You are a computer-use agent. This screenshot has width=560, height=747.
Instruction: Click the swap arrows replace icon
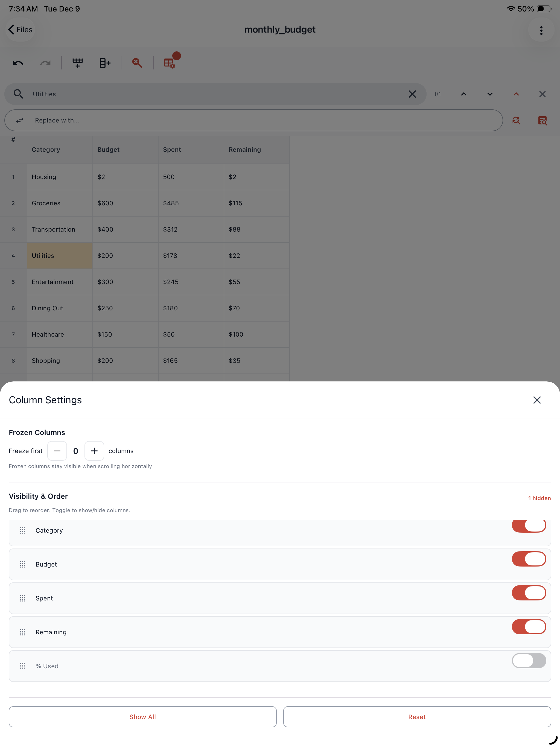(20, 120)
